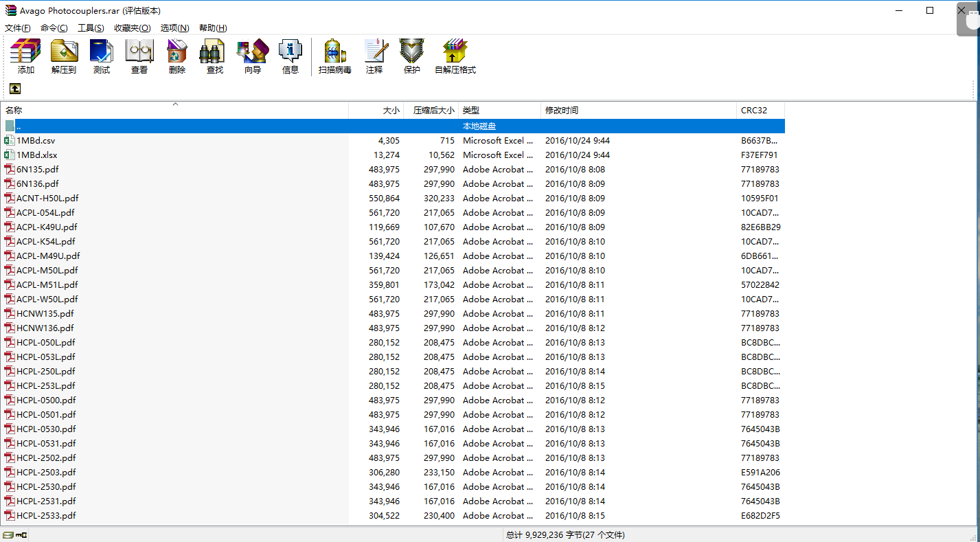Open the 命令(C) menu
This screenshot has width=980, height=542.
[54, 27]
